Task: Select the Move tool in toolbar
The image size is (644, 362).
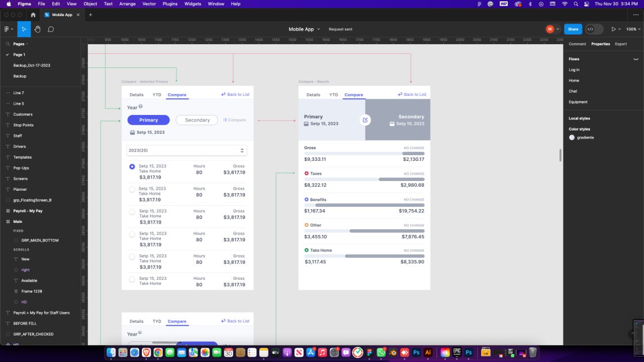Action: (x=24, y=29)
